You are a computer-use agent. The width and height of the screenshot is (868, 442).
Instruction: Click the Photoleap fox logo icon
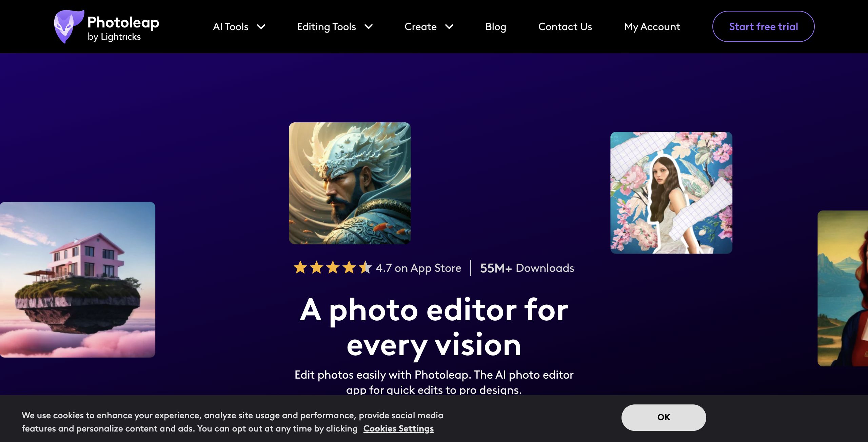(69, 26)
